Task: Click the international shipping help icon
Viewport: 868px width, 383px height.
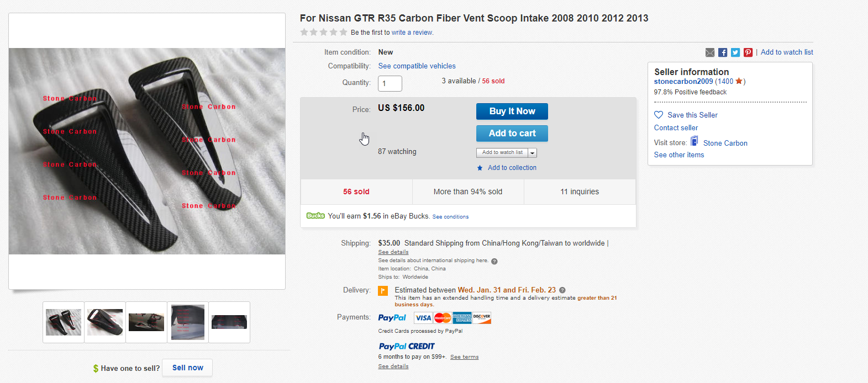Action: pyautogui.click(x=495, y=261)
